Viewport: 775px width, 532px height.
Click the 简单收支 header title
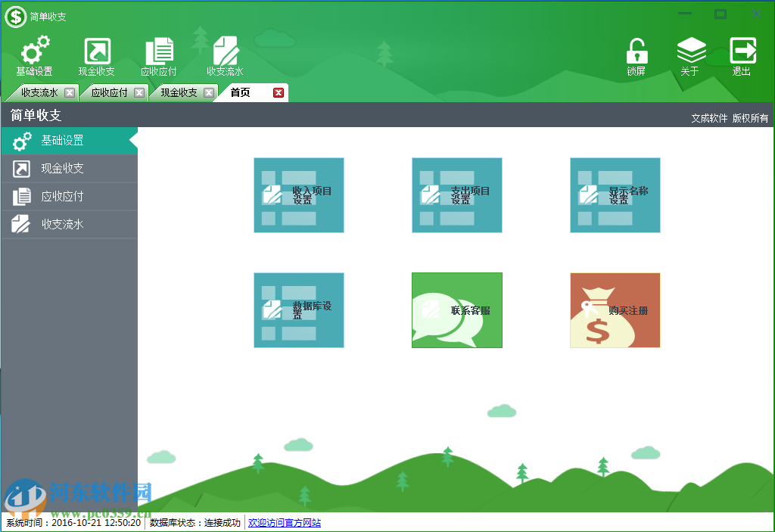click(36, 115)
